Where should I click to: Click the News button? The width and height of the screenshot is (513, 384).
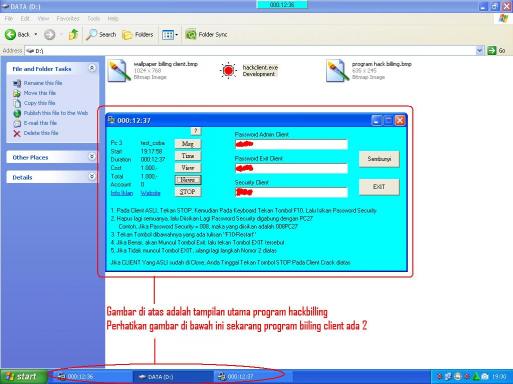188,180
